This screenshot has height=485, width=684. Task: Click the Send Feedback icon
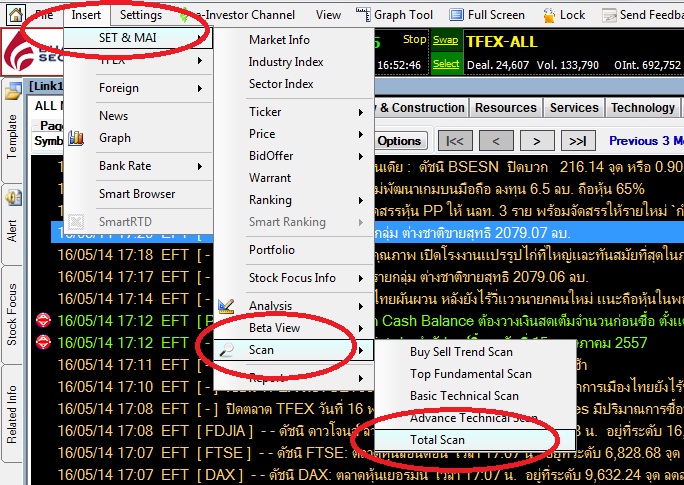[609, 15]
